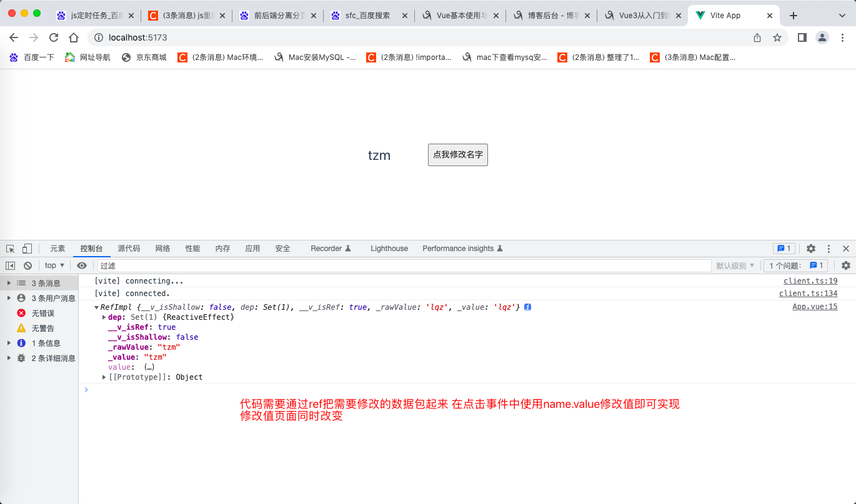Select the inspect element picker icon
The image size is (856, 504).
point(11,249)
